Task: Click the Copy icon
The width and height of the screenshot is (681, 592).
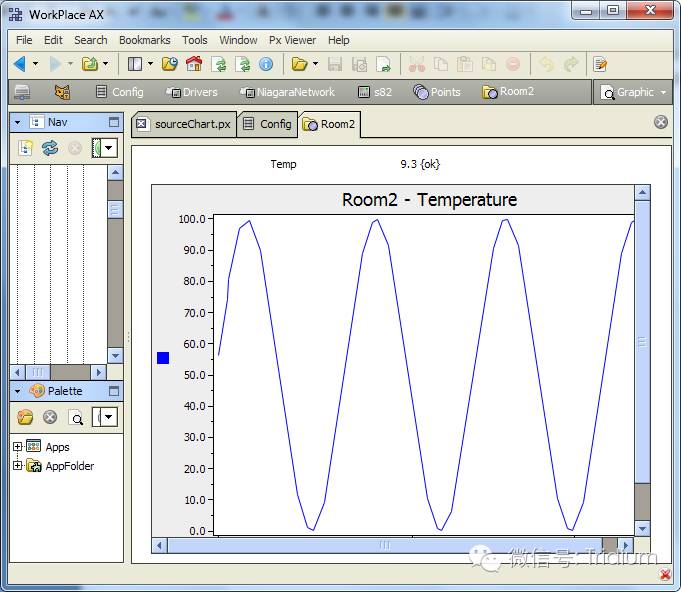Action: tap(441, 64)
